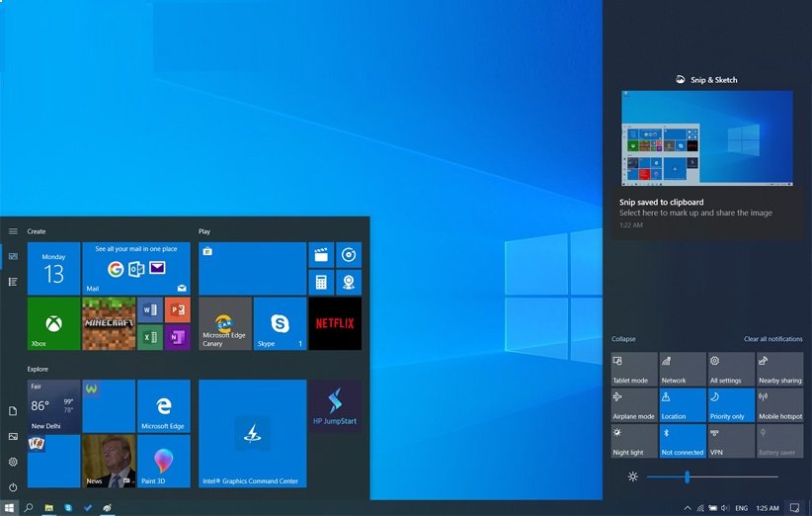Open the Groove Music tile
Image resolution: width=812 pixels, height=516 pixels.
click(x=349, y=255)
